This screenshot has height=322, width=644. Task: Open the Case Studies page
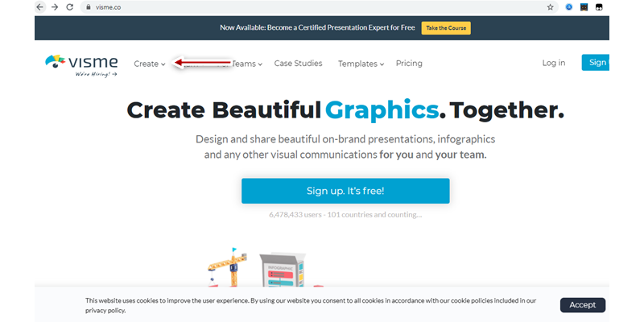point(298,63)
